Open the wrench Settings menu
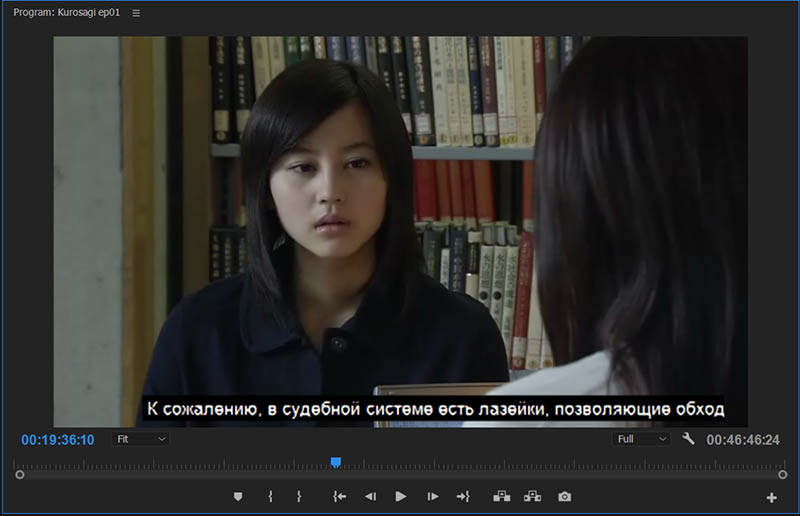This screenshot has height=516, width=800. (688, 438)
